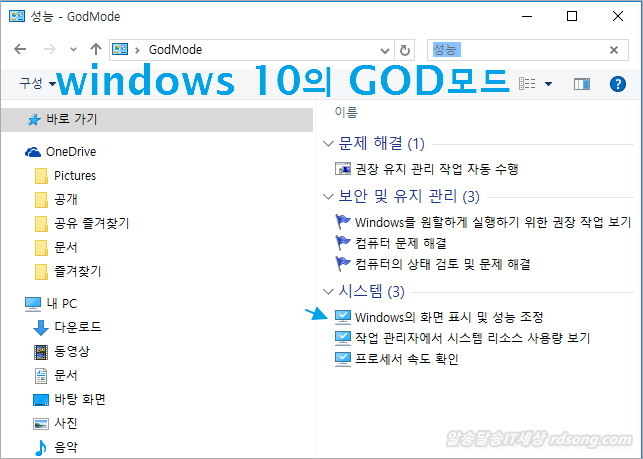Image resolution: width=643 pixels, height=459 pixels.
Task: Select OneDrive in the navigation pane
Action: (x=70, y=152)
